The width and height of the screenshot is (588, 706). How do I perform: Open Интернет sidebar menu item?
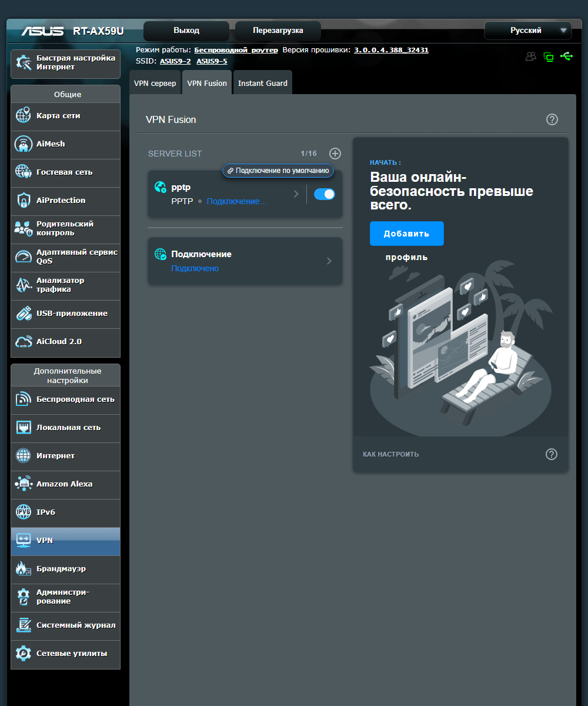click(65, 456)
